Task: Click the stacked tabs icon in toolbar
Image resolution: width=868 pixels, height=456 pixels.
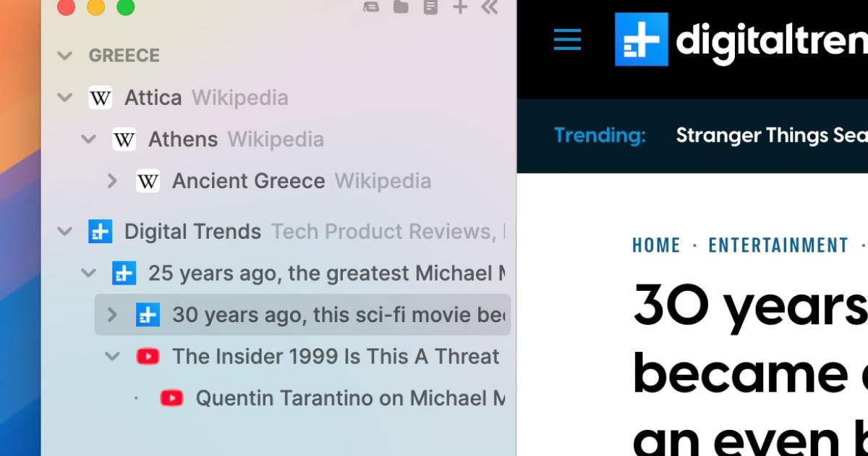Action: coord(370,7)
